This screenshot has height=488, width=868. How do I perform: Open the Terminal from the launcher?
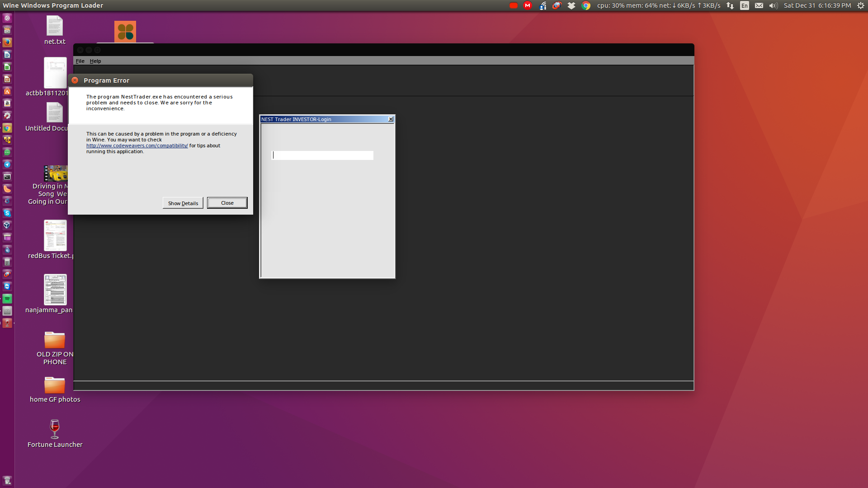coord(7,177)
